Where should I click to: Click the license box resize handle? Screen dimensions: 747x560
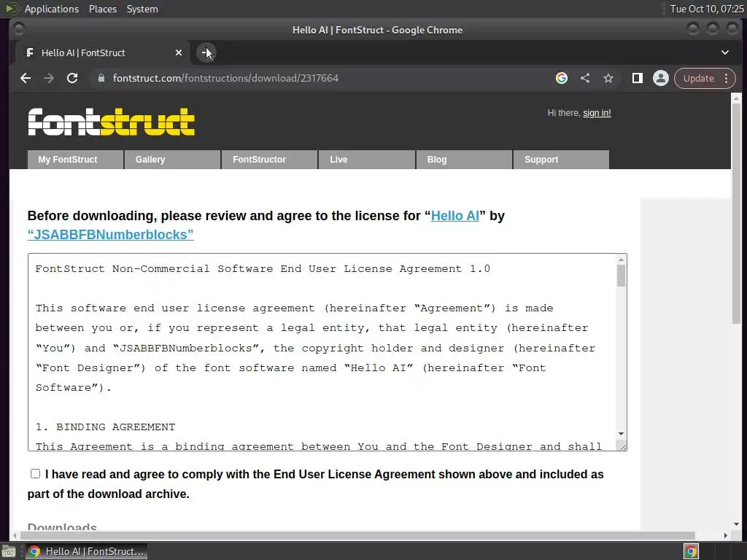(622, 446)
